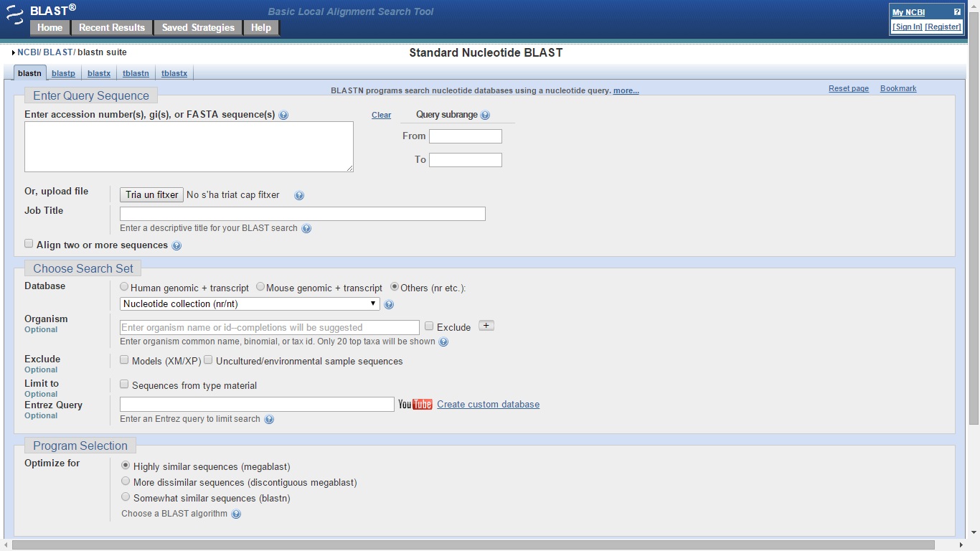Click the YouTube logo icon
Image resolution: width=980 pixels, height=551 pixels.
click(x=415, y=405)
